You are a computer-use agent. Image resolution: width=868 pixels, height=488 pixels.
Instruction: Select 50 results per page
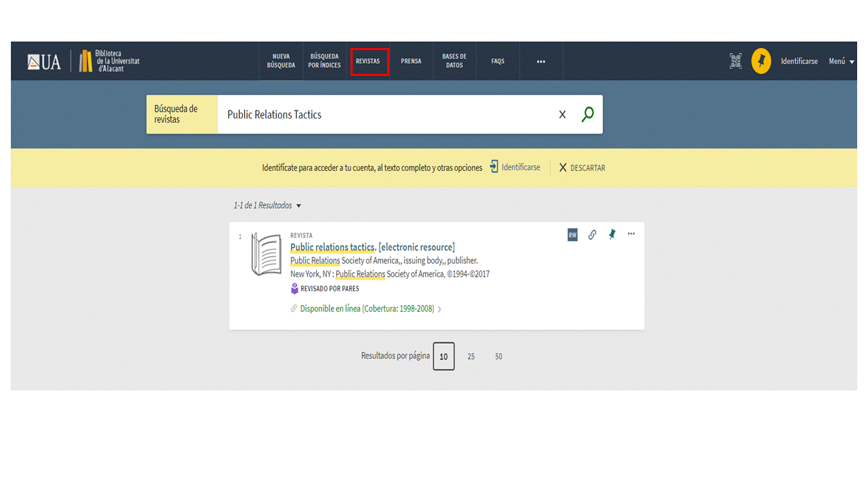click(x=498, y=357)
